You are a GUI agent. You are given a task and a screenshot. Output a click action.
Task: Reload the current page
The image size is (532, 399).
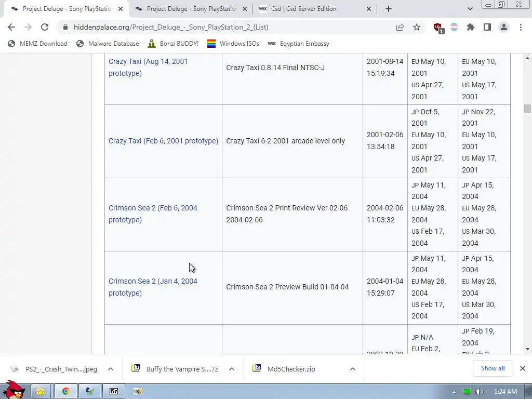click(45, 27)
